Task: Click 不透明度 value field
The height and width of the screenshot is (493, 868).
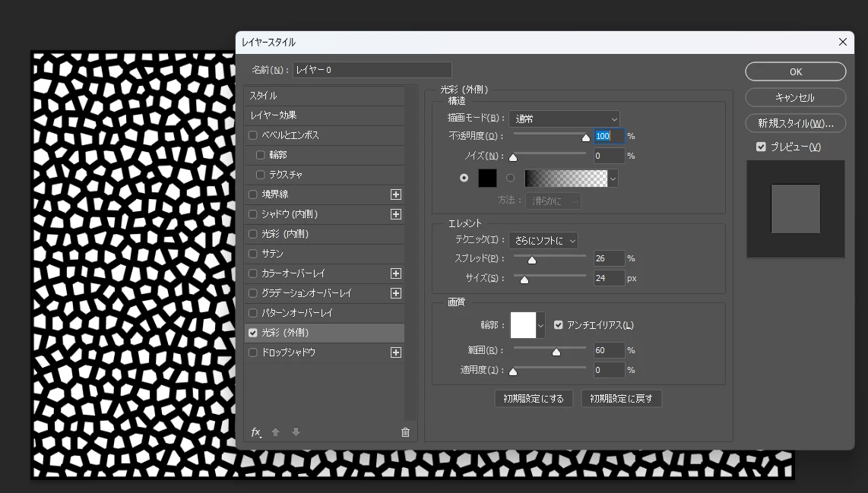Action: (x=609, y=136)
